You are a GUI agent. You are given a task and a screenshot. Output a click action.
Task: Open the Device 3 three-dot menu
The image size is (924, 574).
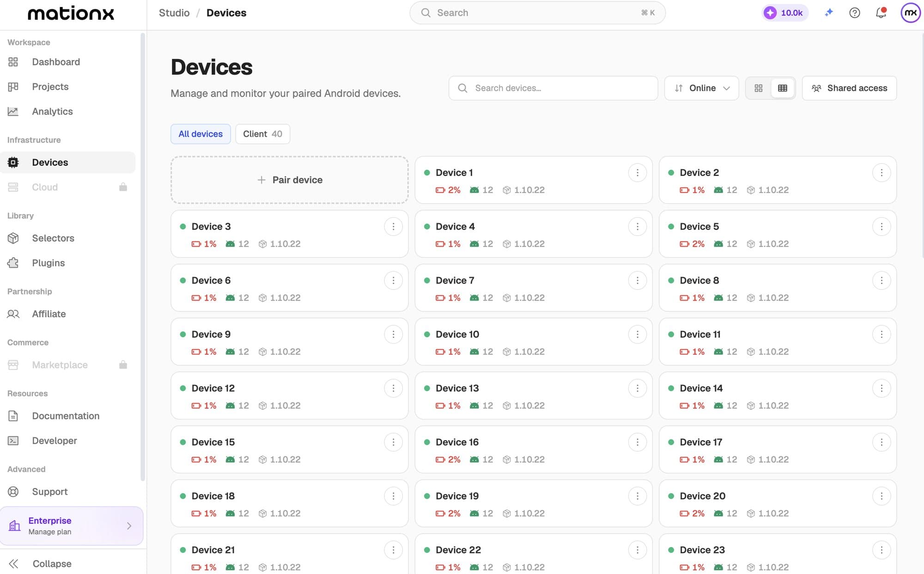(393, 227)
